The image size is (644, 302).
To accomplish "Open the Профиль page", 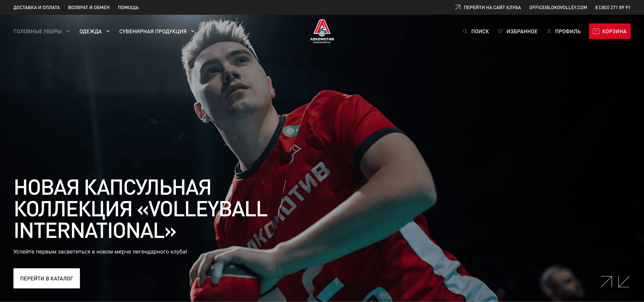I will (568, 31).
